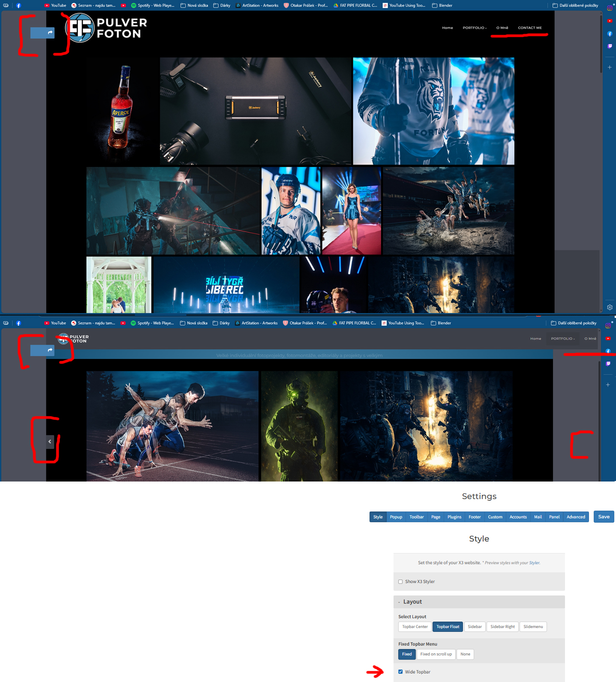The width and height of the screenshot is (616, 682).
Task: Select the Fixed topbar menu option
Action: coord(407,654)
